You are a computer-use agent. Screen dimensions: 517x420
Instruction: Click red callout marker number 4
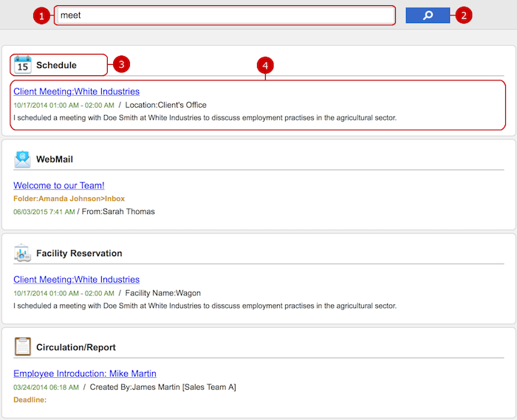265,65
